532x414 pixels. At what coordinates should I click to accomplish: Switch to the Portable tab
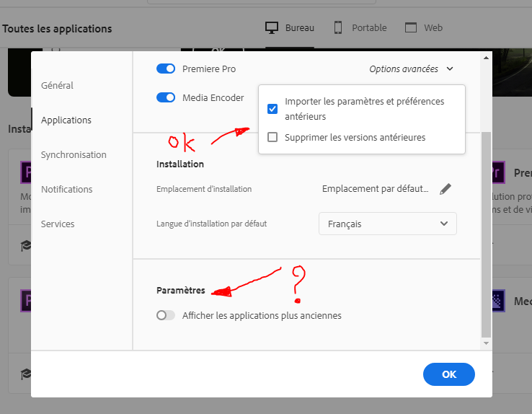point(360,28)
